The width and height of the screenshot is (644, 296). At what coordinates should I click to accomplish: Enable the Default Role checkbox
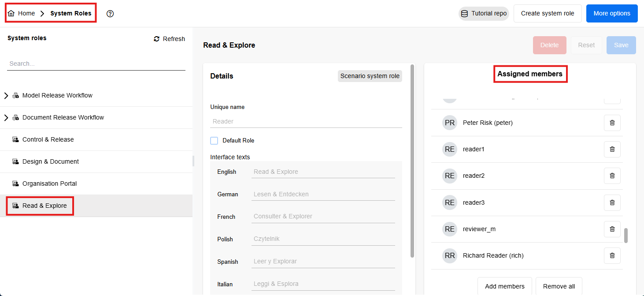click(214, 141)
